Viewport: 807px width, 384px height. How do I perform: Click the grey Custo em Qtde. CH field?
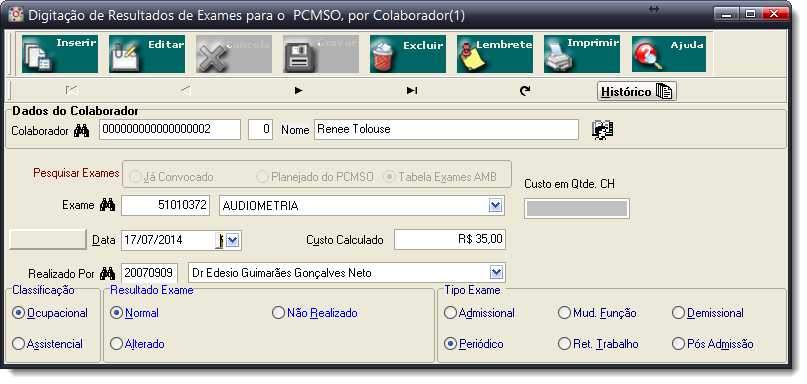576,208
